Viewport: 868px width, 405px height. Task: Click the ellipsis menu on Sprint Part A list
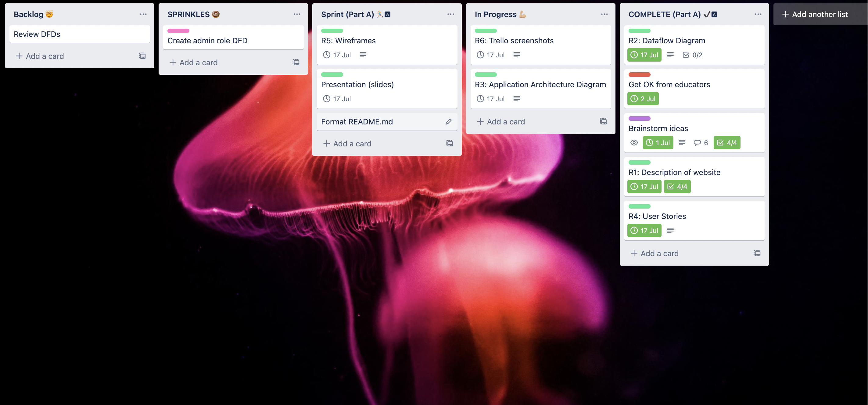[x=450, y=14]
